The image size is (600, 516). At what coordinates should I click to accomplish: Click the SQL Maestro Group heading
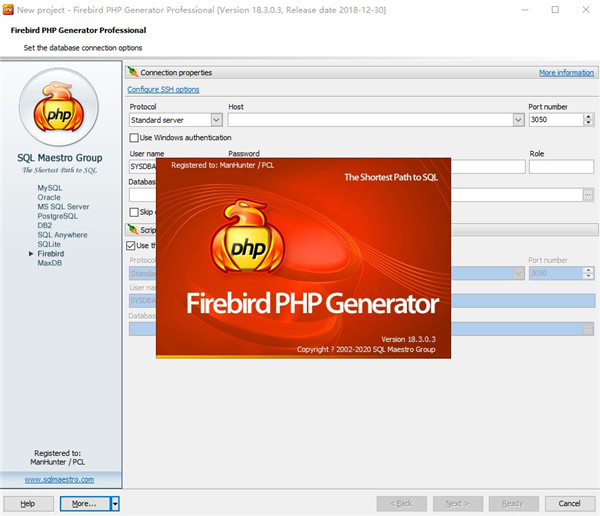pyautogui.click(x=60, y=158)
